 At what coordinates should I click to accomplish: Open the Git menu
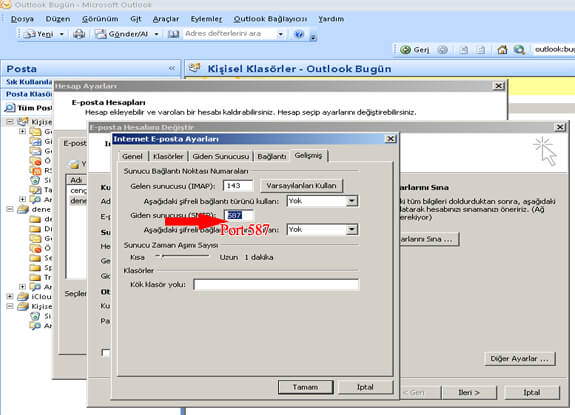pos(136,19)
